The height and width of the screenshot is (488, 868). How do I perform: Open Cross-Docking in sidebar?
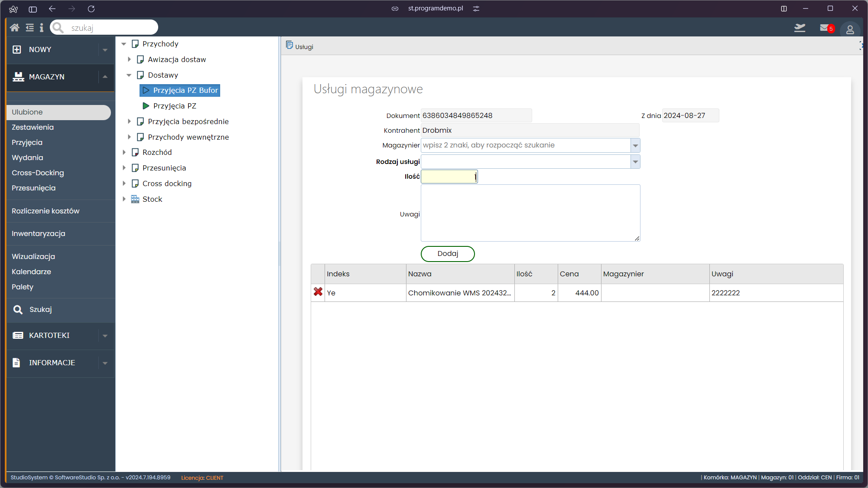pyautogui.click(x=38, y=173)
